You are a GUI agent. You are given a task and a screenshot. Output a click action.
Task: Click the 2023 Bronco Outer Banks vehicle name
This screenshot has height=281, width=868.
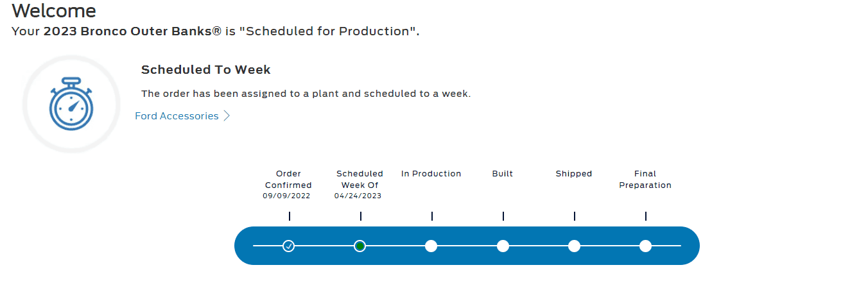coord(132,31)
